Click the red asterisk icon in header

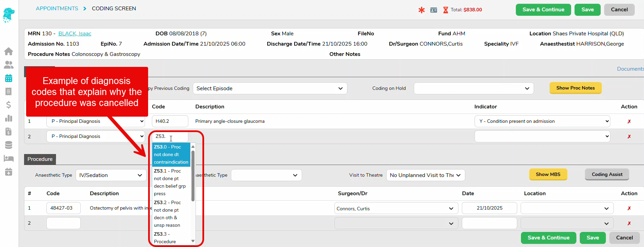421,10
